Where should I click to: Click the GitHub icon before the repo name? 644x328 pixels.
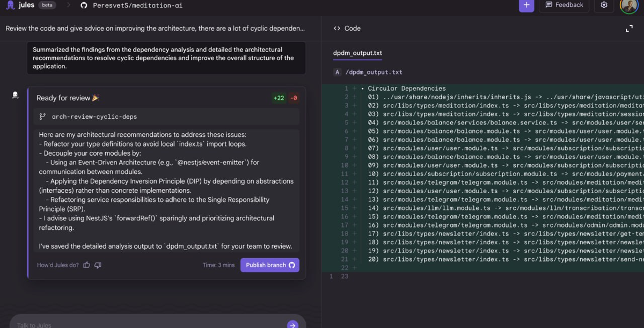coord(84,5)
